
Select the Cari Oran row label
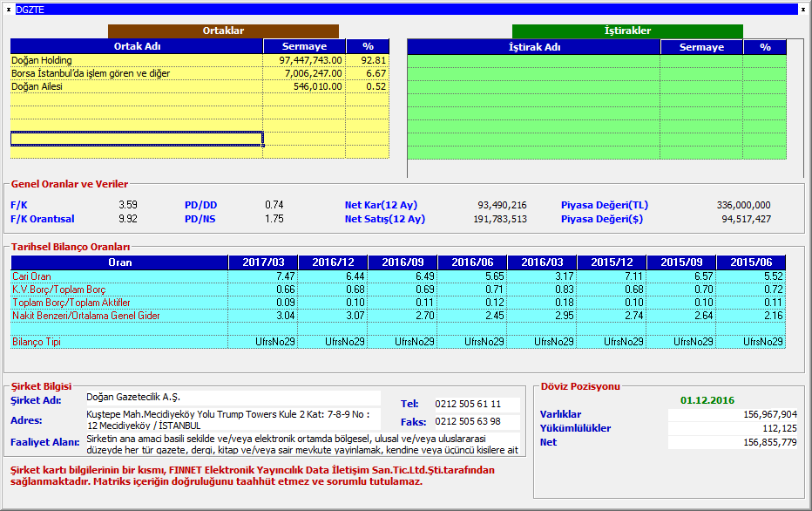(31, 276)
